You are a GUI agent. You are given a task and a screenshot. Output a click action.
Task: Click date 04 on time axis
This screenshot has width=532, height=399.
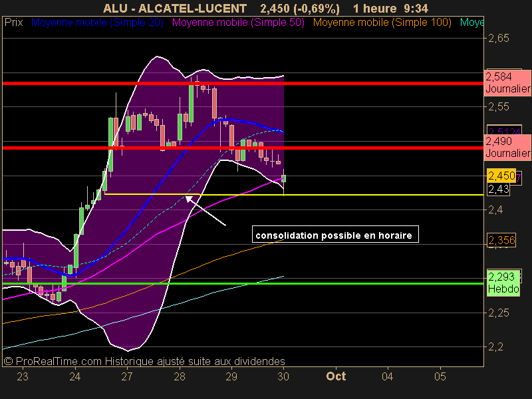click(x=388, y=376)
